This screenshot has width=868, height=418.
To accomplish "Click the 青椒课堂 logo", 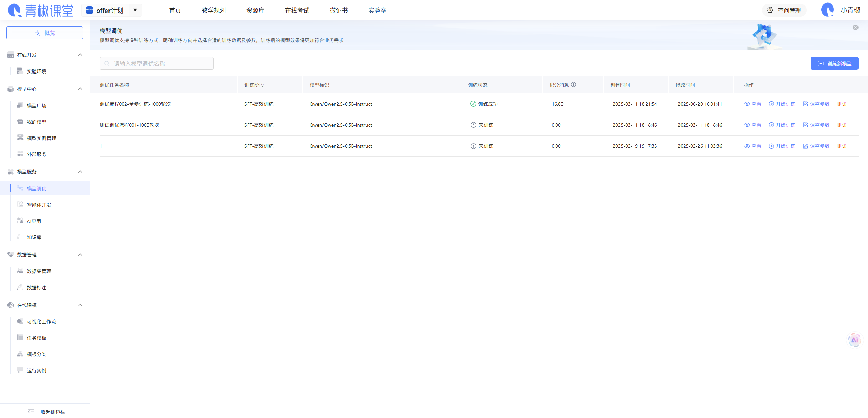I will pyautogui.click(x=41, y=10).
